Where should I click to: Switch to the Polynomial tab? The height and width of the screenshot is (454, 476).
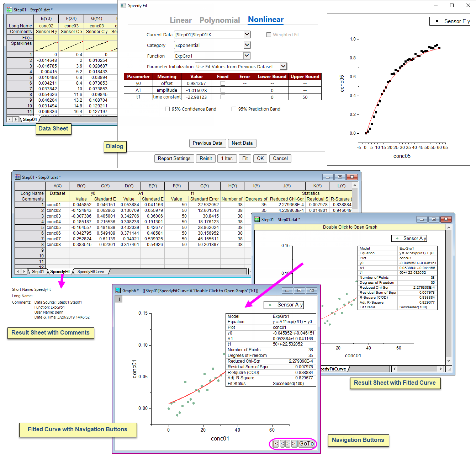tap(220, 20)
